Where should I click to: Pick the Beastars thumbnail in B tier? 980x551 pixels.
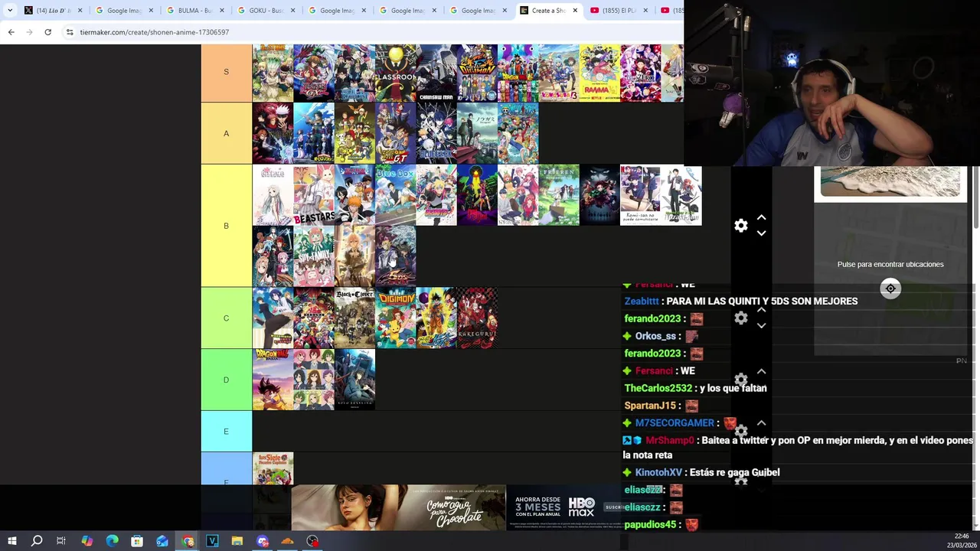point(313,195)
